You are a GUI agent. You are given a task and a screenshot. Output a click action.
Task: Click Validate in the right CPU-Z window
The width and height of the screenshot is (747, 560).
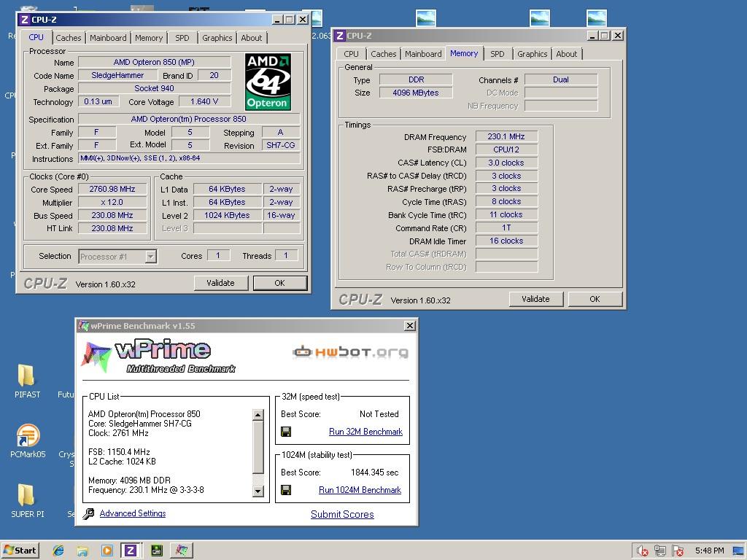(x=536, y=299)
